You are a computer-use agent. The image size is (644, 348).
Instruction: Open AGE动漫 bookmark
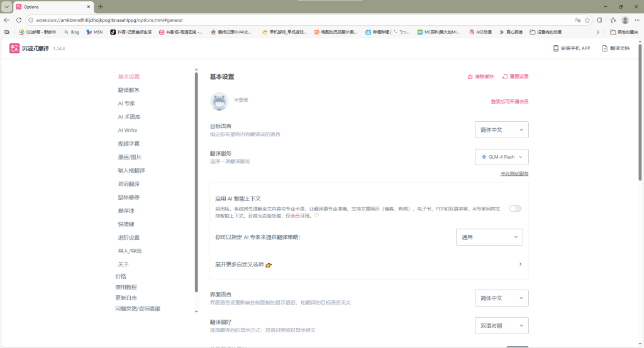coord(480,32)
